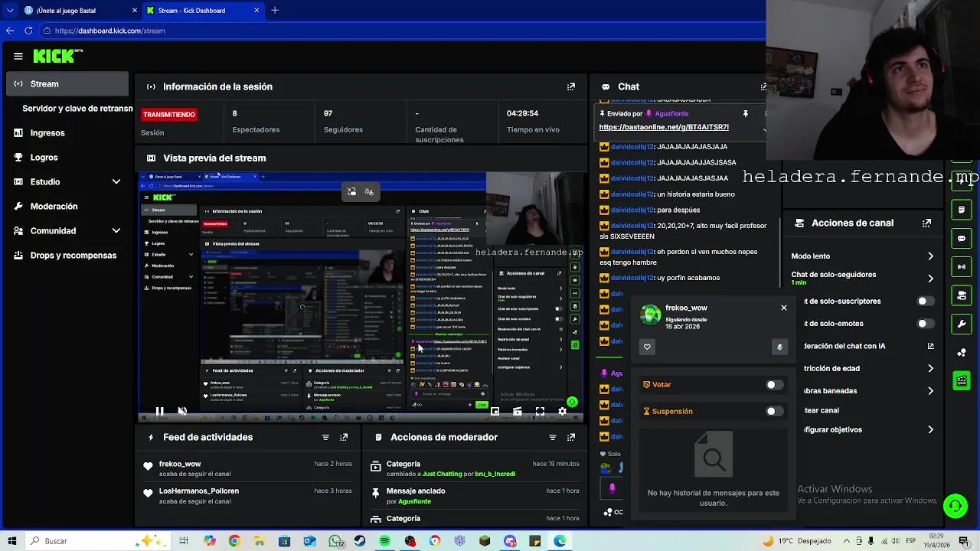Open a new browser tab
Screen dimensions: 980x551
(x=275, y=11)
